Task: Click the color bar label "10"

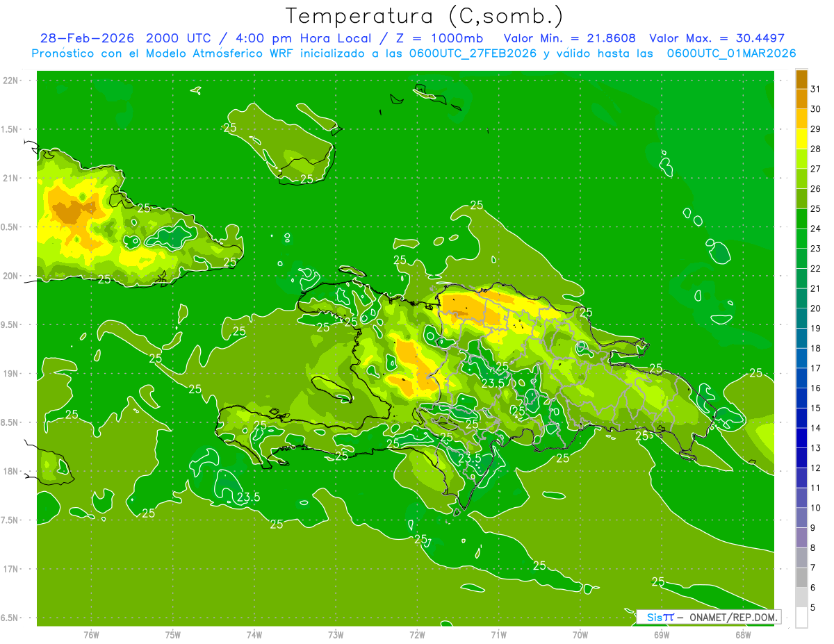Action: [x=815, y=508]
